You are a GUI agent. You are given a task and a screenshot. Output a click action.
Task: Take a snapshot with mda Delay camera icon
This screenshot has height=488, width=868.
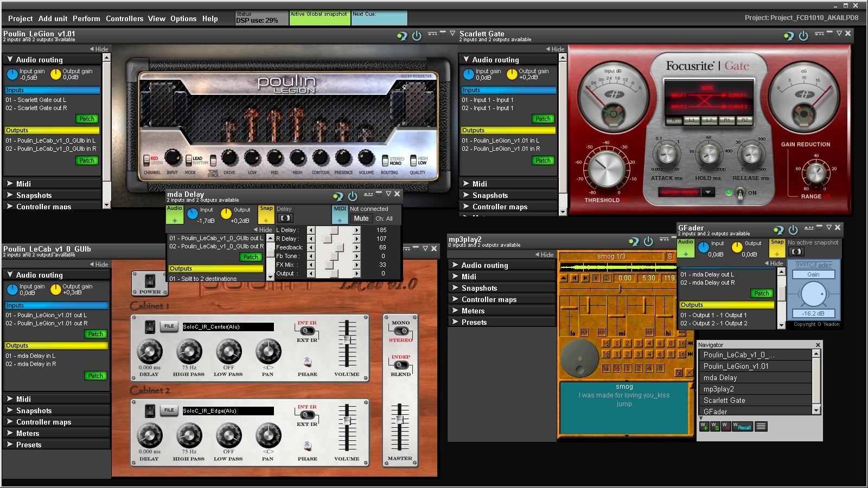click(285, 218)
